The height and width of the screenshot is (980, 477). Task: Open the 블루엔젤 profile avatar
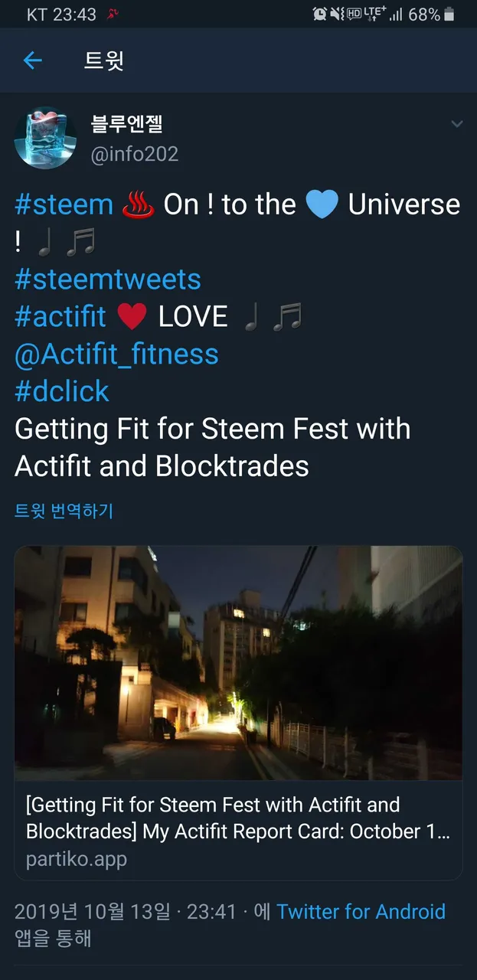coord(45,138)
